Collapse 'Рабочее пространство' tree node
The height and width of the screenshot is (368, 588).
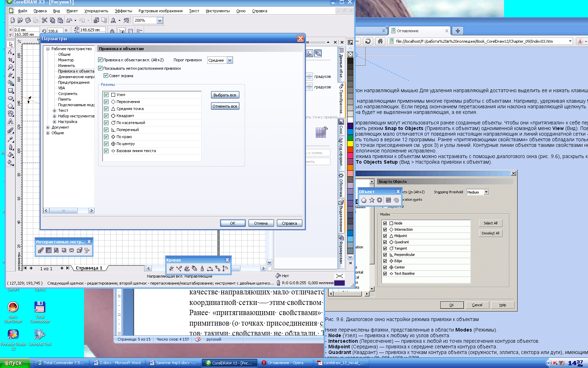(48, 49)
